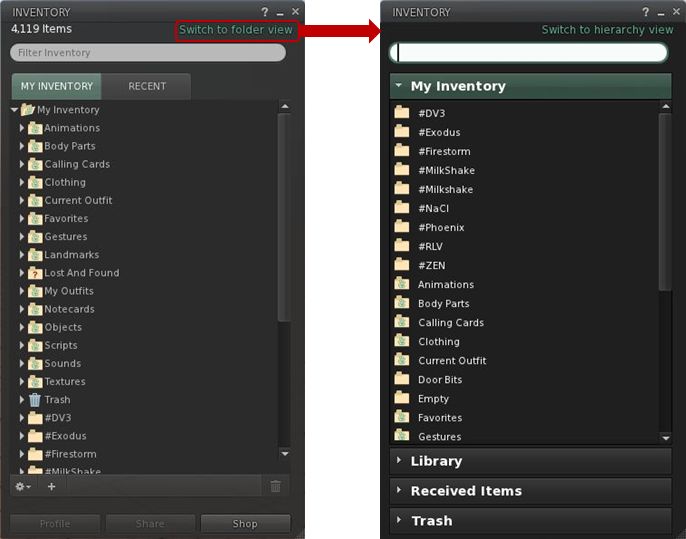Screen dimensions: 686x539
Task: Select the My Inventory tab
Action: point(57,86)
